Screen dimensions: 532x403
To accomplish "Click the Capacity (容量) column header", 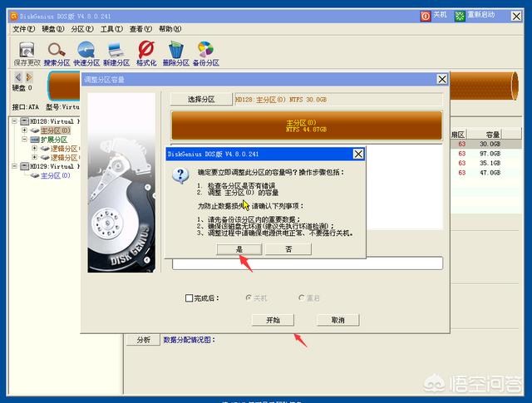I will 485,135.
